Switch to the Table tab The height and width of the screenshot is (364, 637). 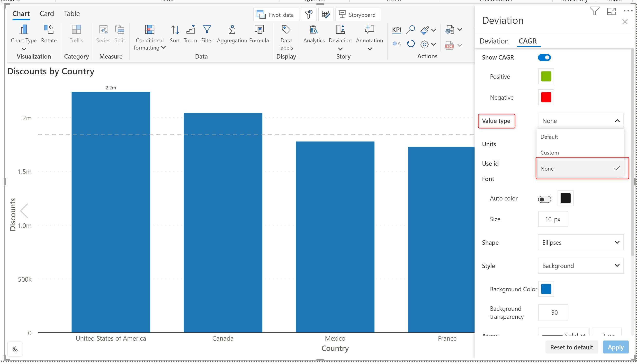point(72,14)
